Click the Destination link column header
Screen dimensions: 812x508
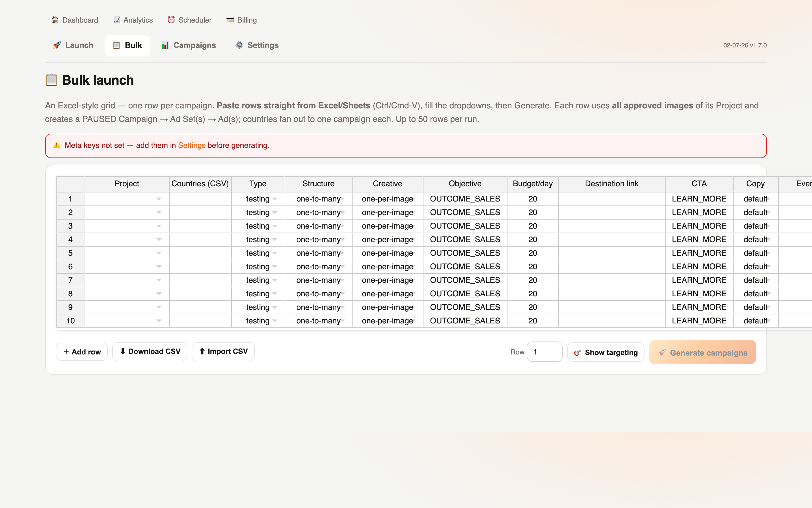pyautogui.click(x=612, y=184)
